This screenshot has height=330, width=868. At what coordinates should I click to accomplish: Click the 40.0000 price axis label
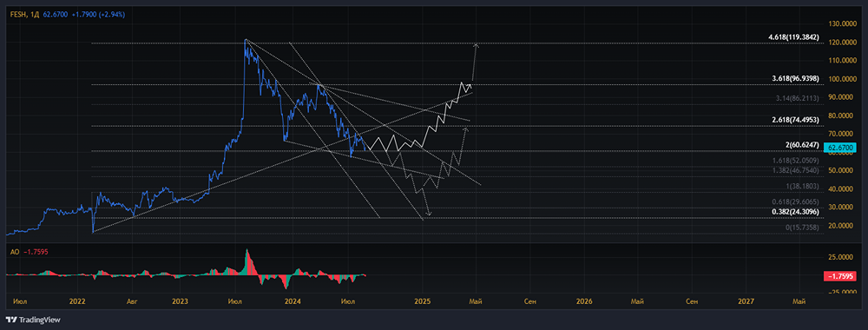click(840, 188)
